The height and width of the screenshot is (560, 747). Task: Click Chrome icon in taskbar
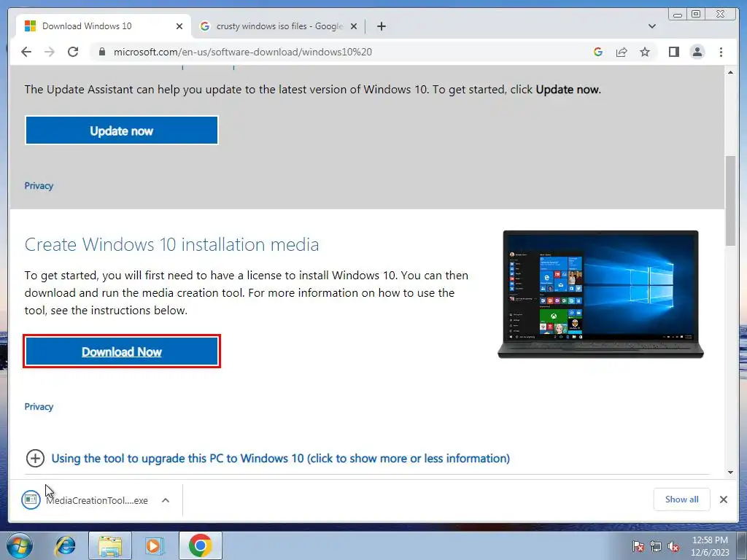200,545
